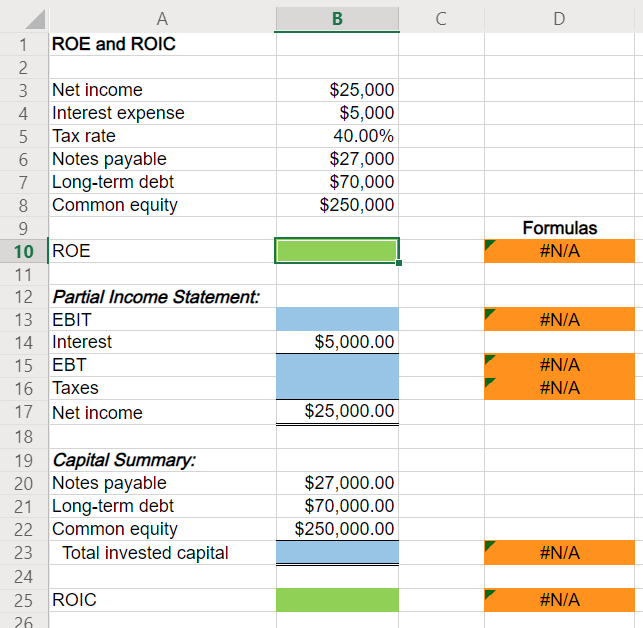Click the 'ROE' label in row 10

71,251
